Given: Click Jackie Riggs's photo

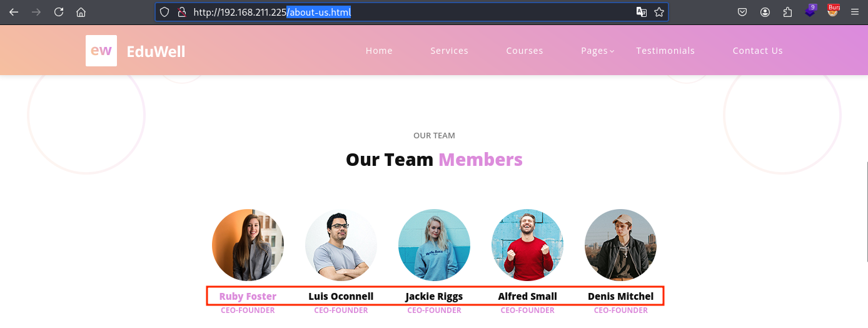Looking at the screenshot, I should [x=434, y=245].
